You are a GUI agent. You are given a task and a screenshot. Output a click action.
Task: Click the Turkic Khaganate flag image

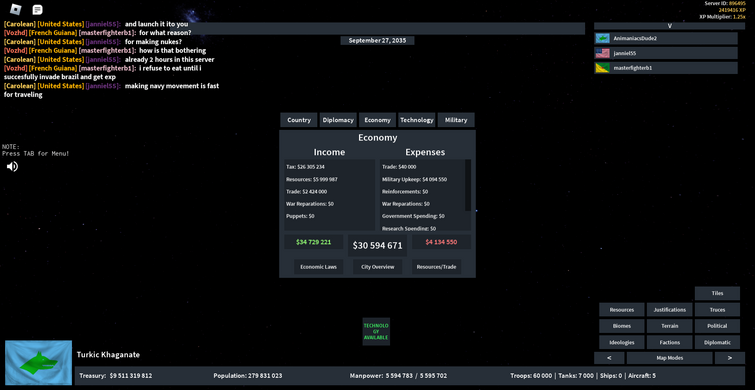pyautogui.click(x=39, y=363)
